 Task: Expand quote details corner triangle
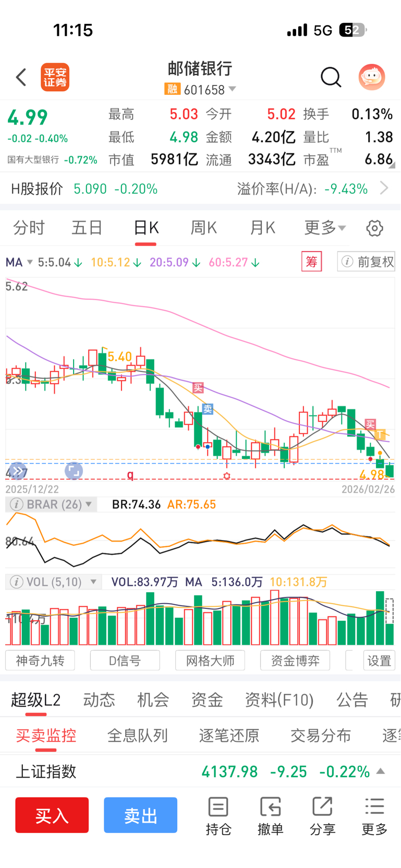click(x=392, y=165)
